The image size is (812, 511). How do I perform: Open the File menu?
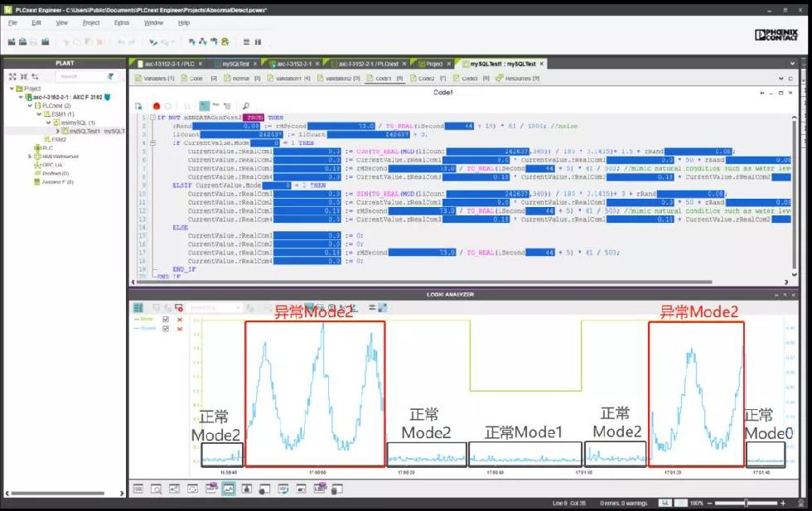[13, 23]
